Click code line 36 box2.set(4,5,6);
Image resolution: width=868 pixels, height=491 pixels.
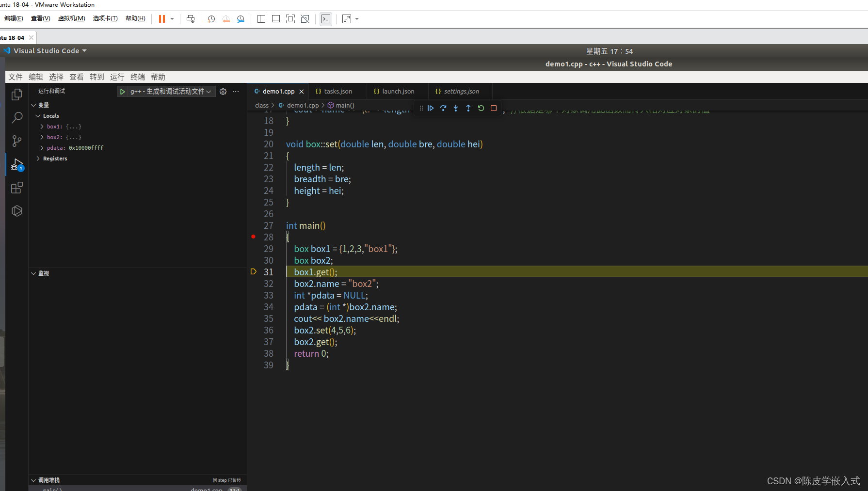(325, 330)
